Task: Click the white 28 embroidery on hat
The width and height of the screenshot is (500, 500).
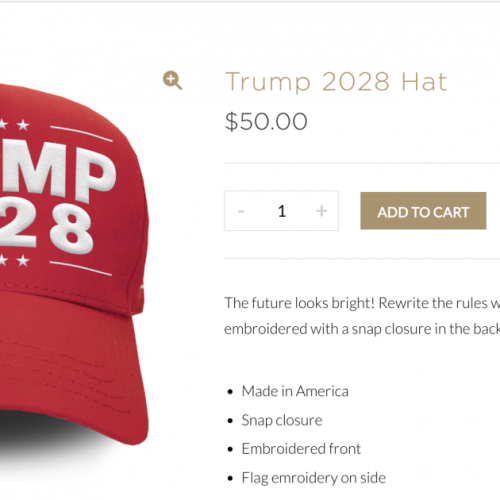Action: pos(47,227)
